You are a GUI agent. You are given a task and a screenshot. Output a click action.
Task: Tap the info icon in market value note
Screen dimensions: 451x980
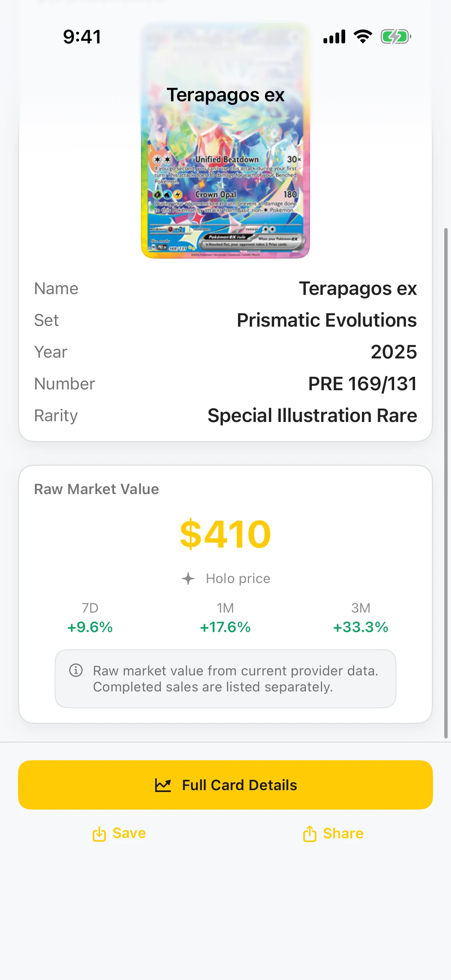point(76,670)
